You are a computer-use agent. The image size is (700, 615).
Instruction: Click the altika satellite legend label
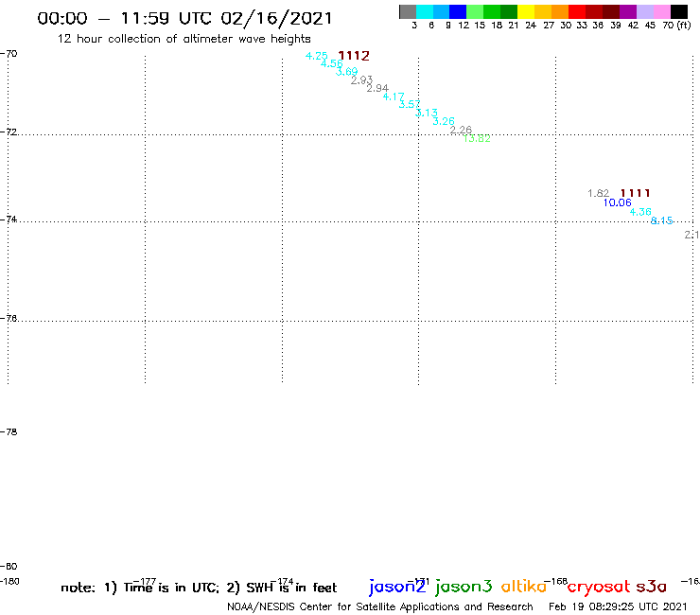[524, 587]
